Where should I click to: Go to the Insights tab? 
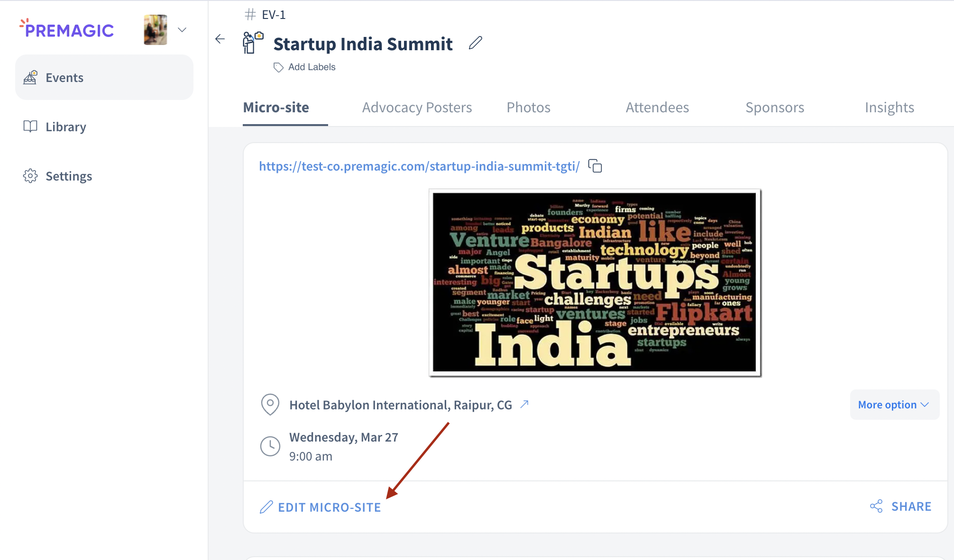(x=889, y=108)
